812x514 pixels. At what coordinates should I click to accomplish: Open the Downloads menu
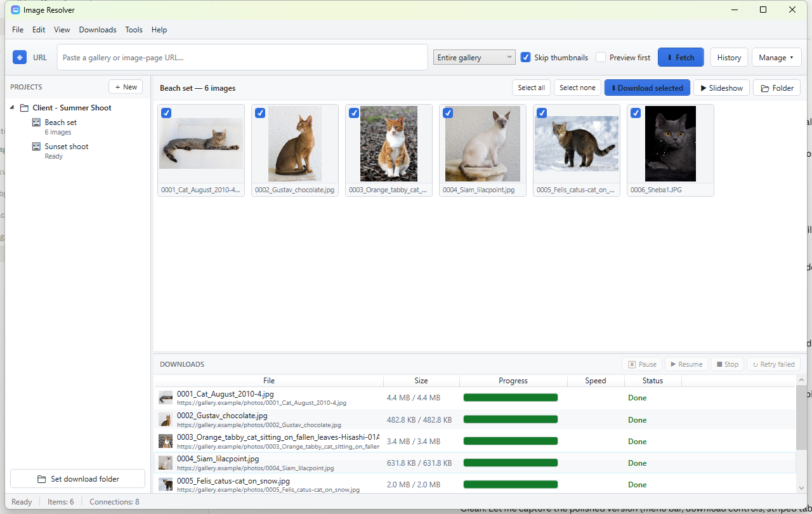98,30
